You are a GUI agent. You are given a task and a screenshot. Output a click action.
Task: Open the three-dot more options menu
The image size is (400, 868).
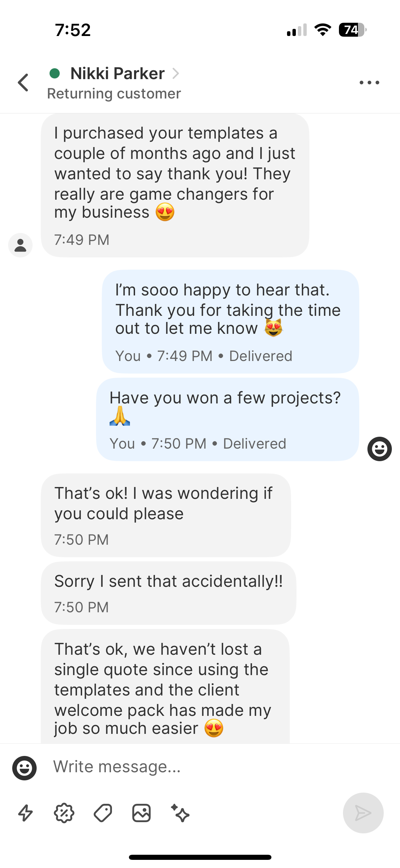(369, 83)
